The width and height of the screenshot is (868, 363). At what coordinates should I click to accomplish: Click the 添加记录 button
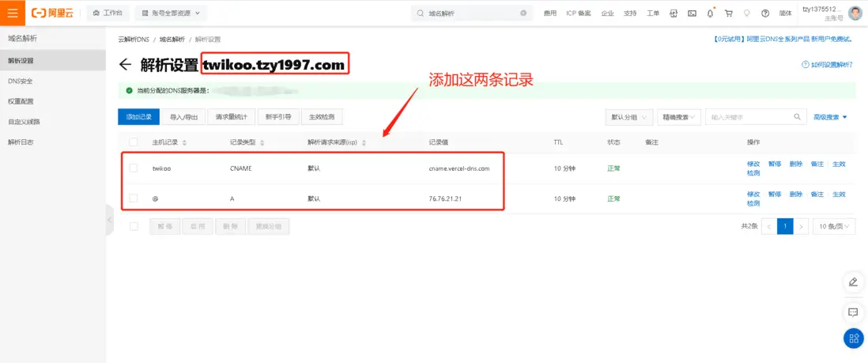point(139,117)
